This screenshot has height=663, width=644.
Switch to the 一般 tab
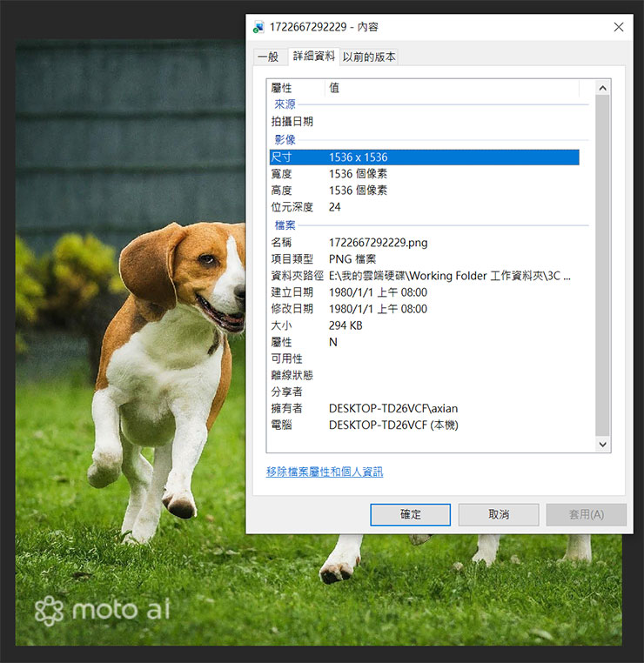pos(268,57)
